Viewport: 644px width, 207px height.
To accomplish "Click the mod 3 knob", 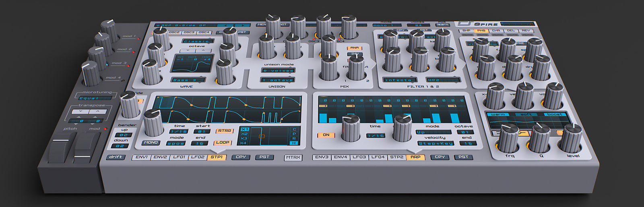I will pos(98,59).
